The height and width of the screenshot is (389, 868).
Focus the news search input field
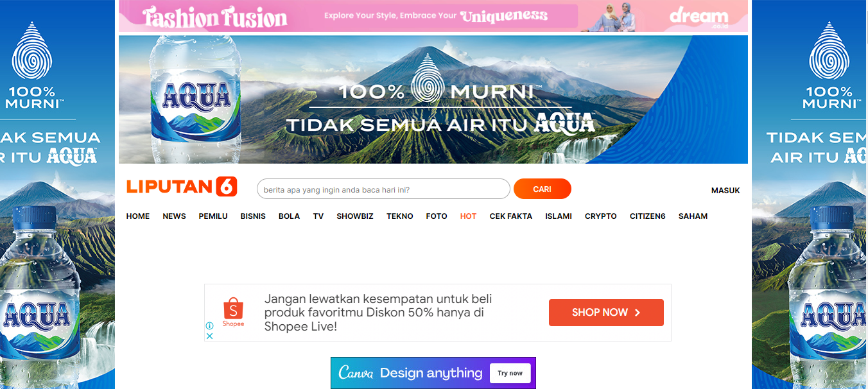coord(383,189)
